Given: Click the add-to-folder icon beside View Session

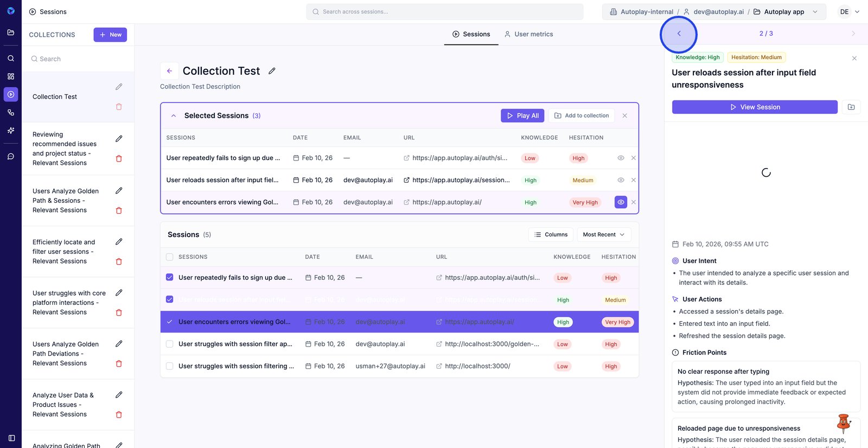Looking at the screenshot, I should point(851,107).
